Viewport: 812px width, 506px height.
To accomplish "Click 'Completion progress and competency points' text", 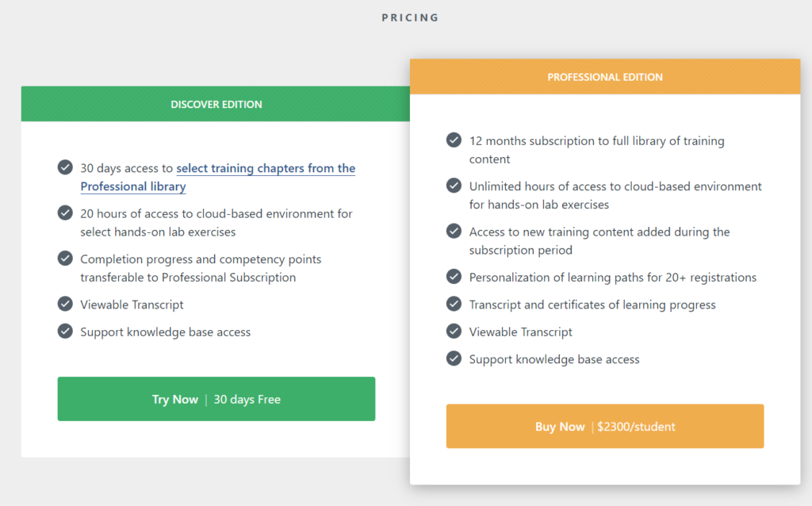I will [x=201, y=268].
